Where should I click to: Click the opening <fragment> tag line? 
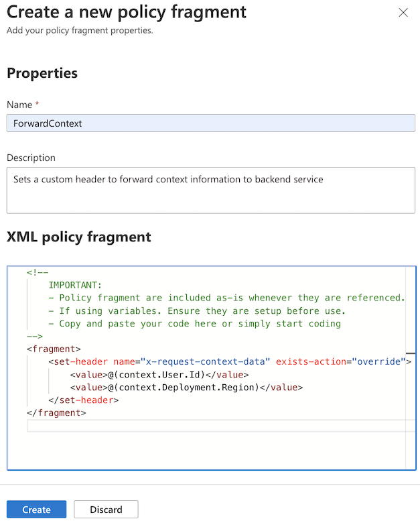[x=54, y=349]
